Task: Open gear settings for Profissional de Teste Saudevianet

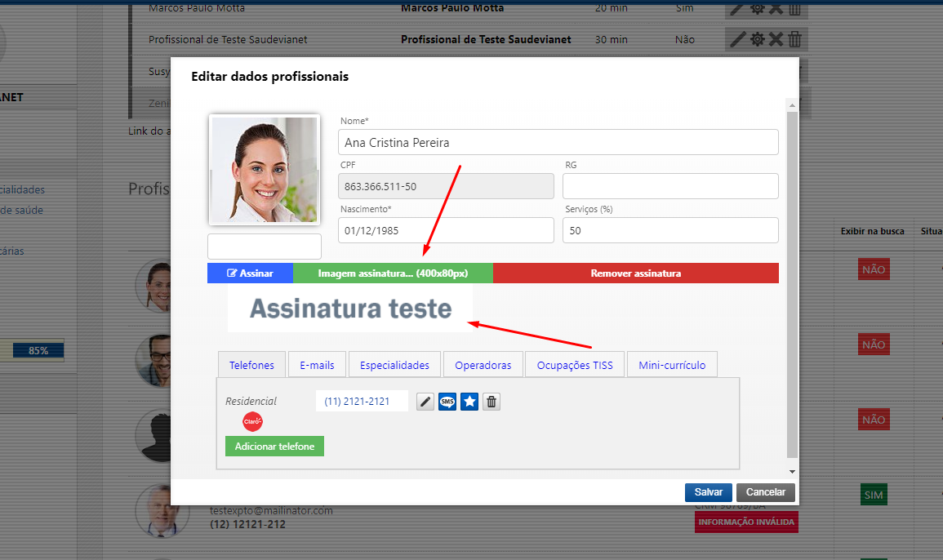Action: point(759,38)
